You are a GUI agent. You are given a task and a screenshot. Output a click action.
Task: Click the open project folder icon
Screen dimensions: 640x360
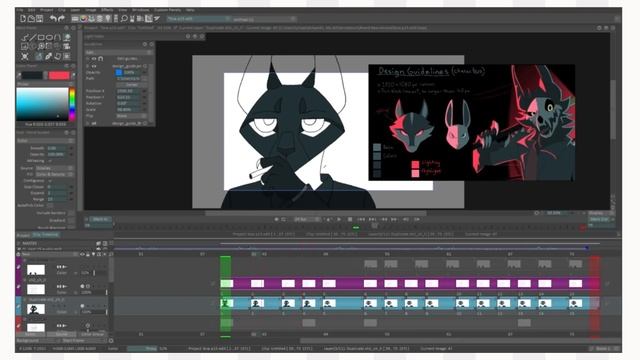[x=31, y=18]
